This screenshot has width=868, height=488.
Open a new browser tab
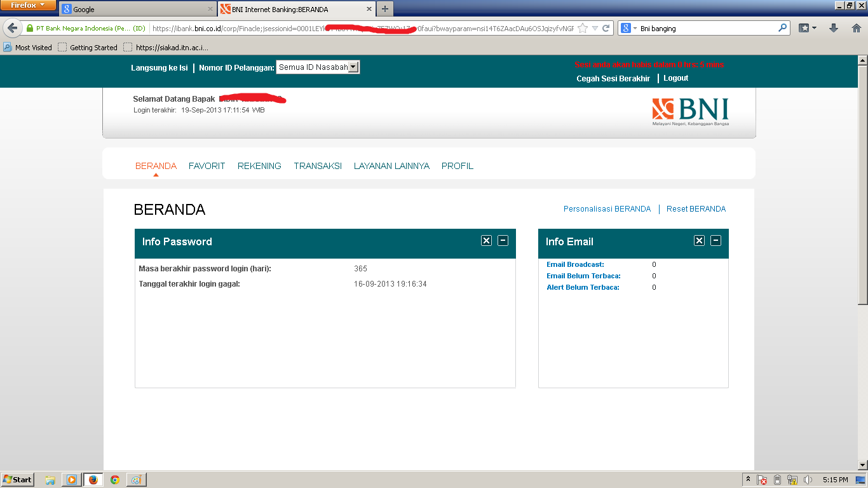[x=385, y=10]
